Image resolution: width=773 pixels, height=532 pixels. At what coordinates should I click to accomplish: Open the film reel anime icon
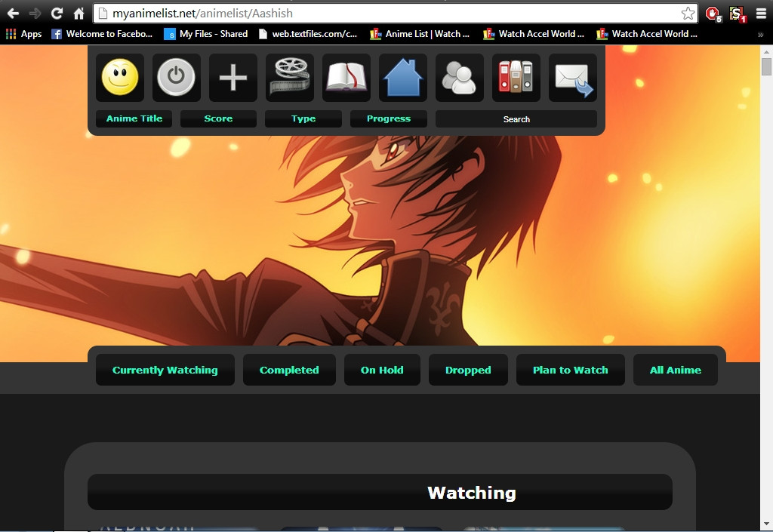[x=290, y=78]
